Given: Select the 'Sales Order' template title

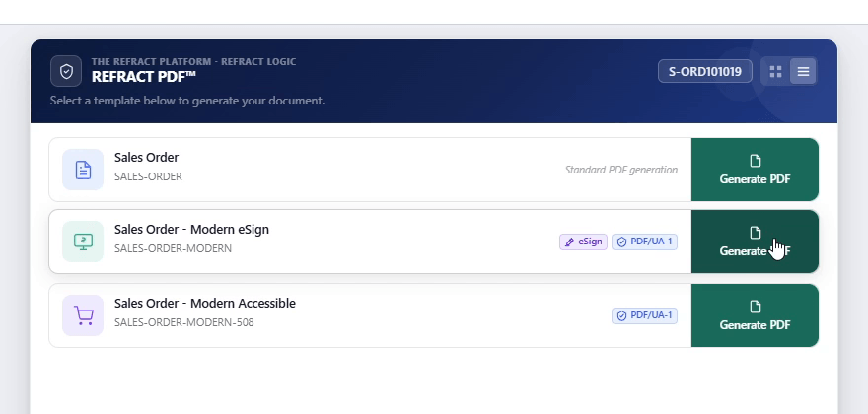Looking at the screenshot, I should click(x=146, y=157).
